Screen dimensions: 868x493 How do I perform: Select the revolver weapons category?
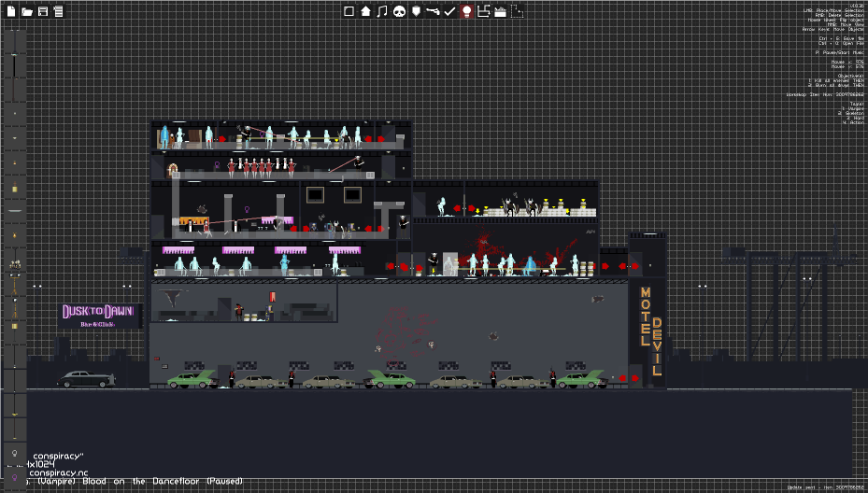(433, 11)
